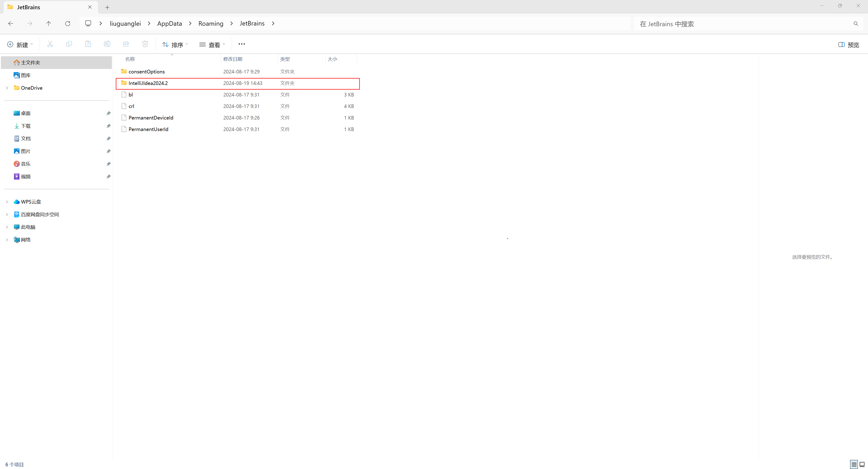The image size is (868, 469).
Task: Click the Copy icon in toolbar
Action: pyautogui.click(x=69, y=44)
